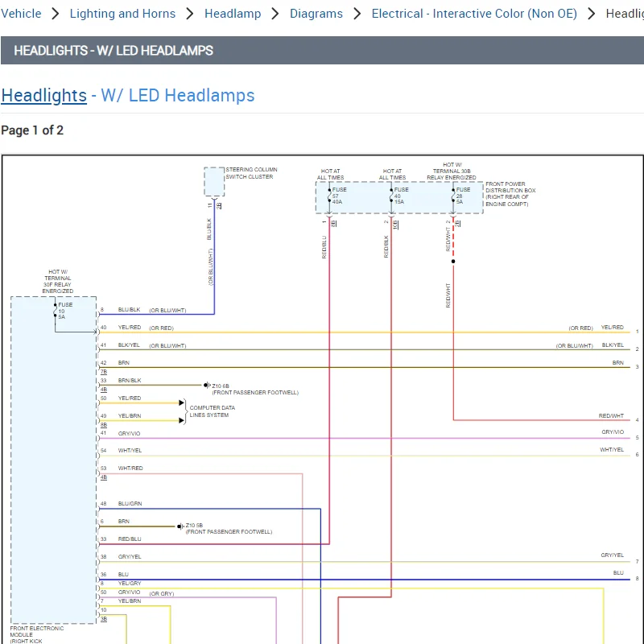The height and width of the screenshot is (644, 644).
Task: Click the pin 33 'BRN/BLK' wire label
Action: tap(130, 380)
